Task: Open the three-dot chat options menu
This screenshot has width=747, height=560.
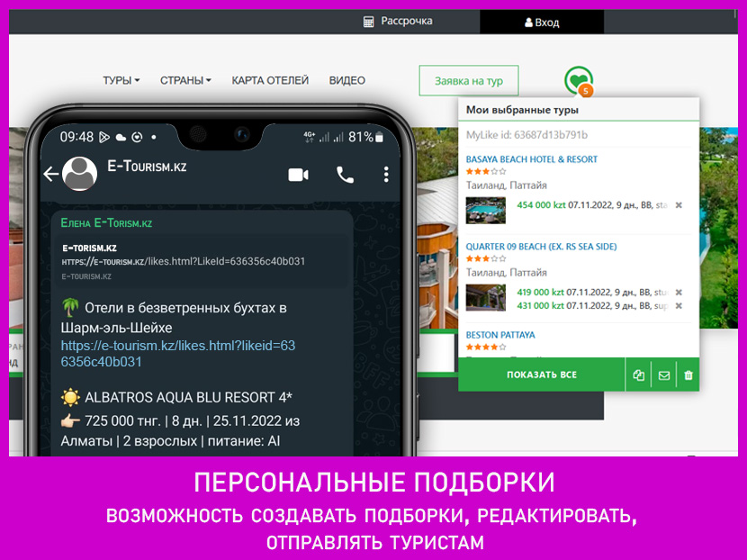Action: click(x=386, y=175)
